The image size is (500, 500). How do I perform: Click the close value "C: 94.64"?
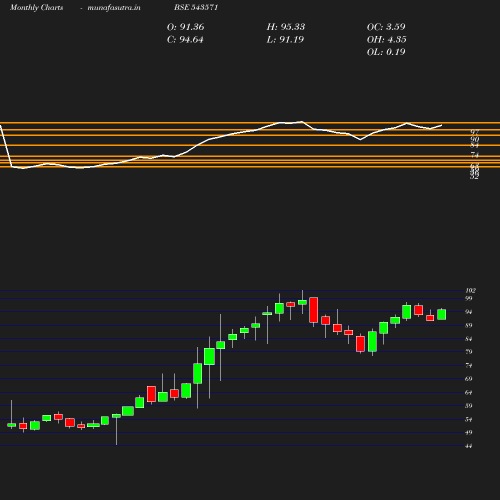click(x=185, y=40)
